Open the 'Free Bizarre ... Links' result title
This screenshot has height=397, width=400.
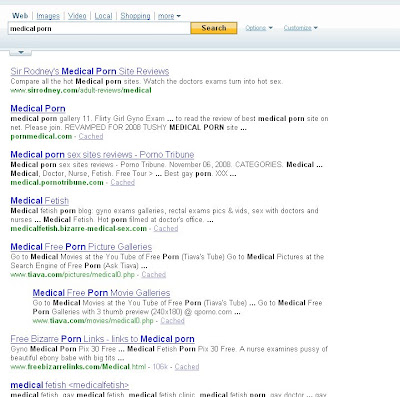[102, 339]
